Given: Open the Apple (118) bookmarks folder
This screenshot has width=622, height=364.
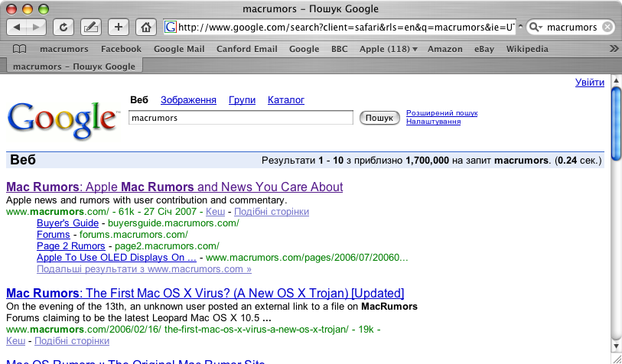Looking at the screenshot, I should tap(389, 49).
